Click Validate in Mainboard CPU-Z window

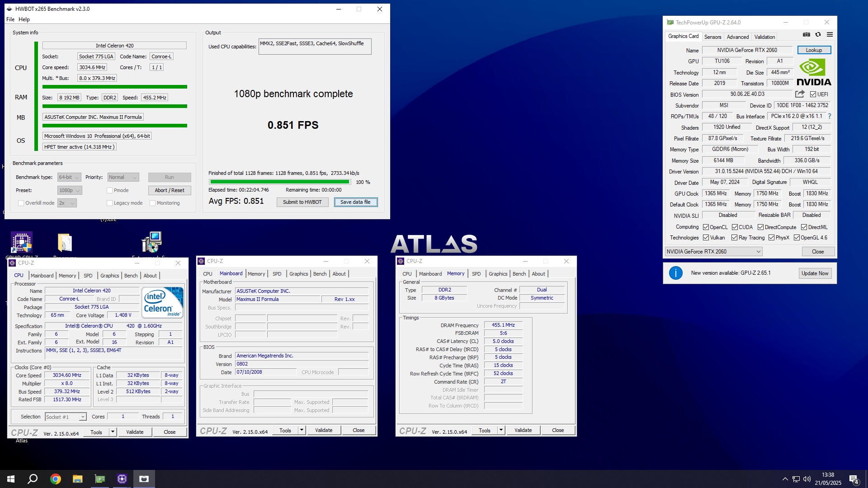324,430
